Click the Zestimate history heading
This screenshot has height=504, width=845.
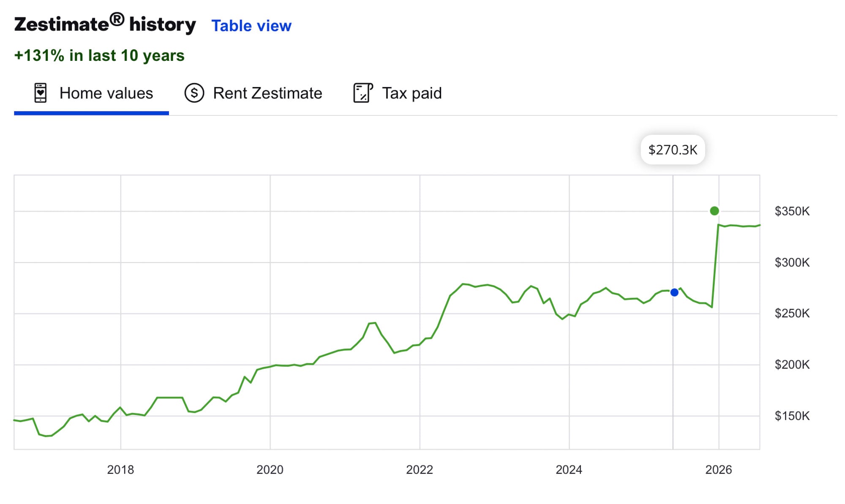click(x=105, y=24)
